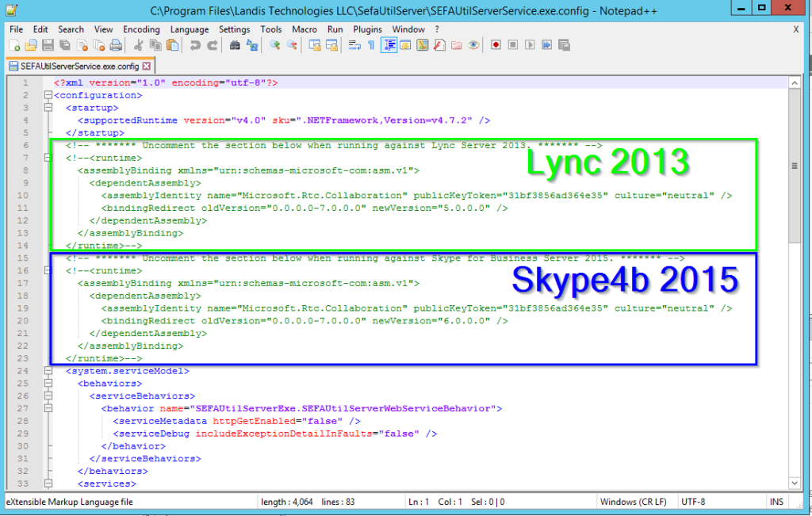Toggle synchronized horizontal scrolling

tap(331, 45)
